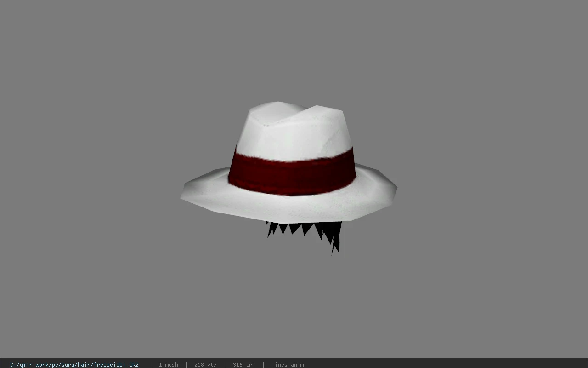Click the '316 tri' triangle count

click(244, 365)
